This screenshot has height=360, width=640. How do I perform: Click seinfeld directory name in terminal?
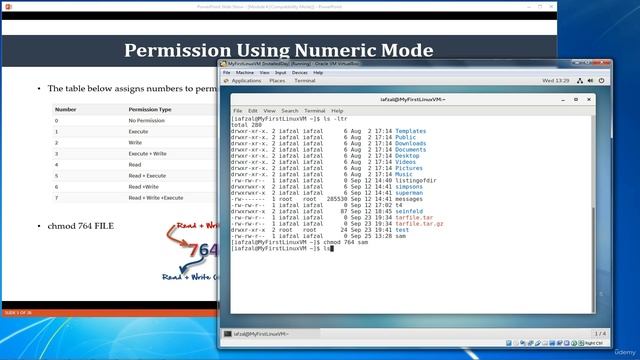coord(409,211)
